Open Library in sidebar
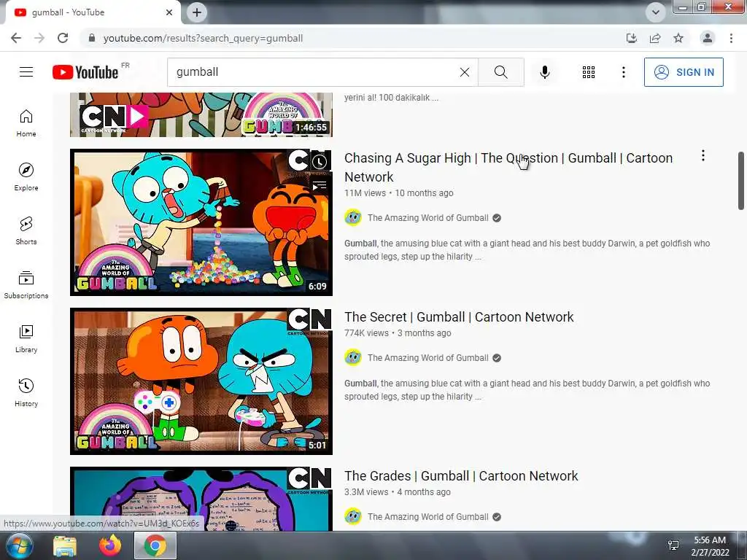The image size is (747, 560). 26,338
